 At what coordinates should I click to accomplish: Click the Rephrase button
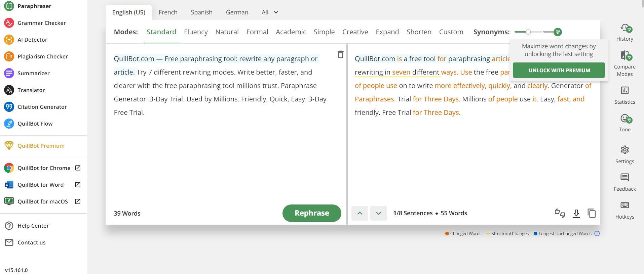[312, 213]
